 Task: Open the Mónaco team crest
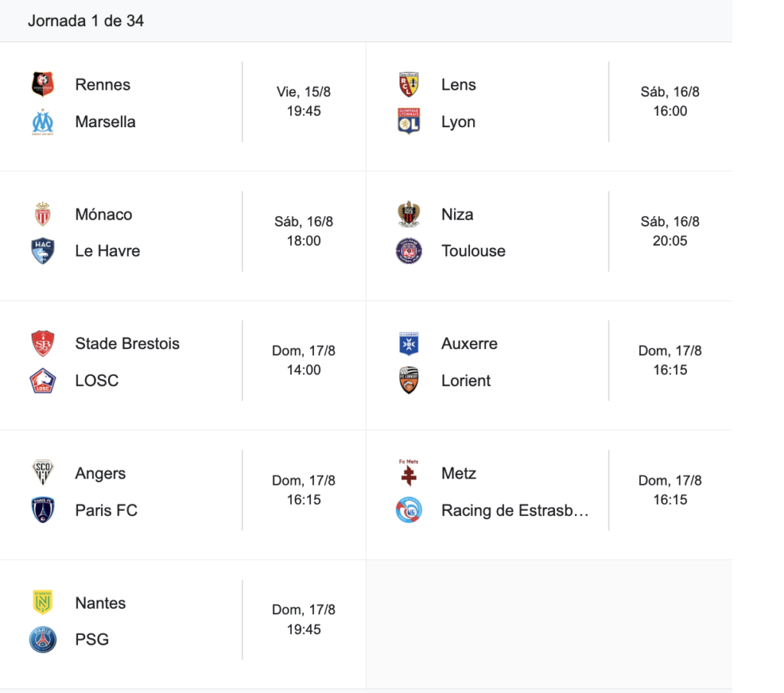point(43,214)
